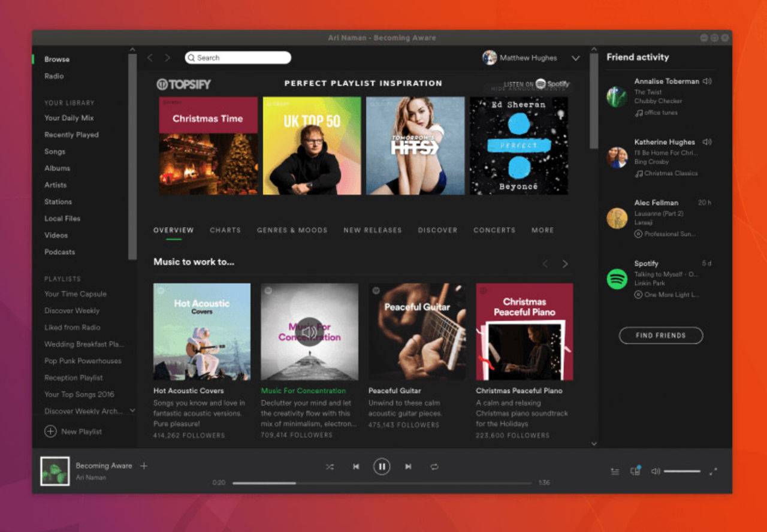The height and width of the screenshot is (532, 767).
Task: Switch to the Charts tab
Action: point(225,230)
